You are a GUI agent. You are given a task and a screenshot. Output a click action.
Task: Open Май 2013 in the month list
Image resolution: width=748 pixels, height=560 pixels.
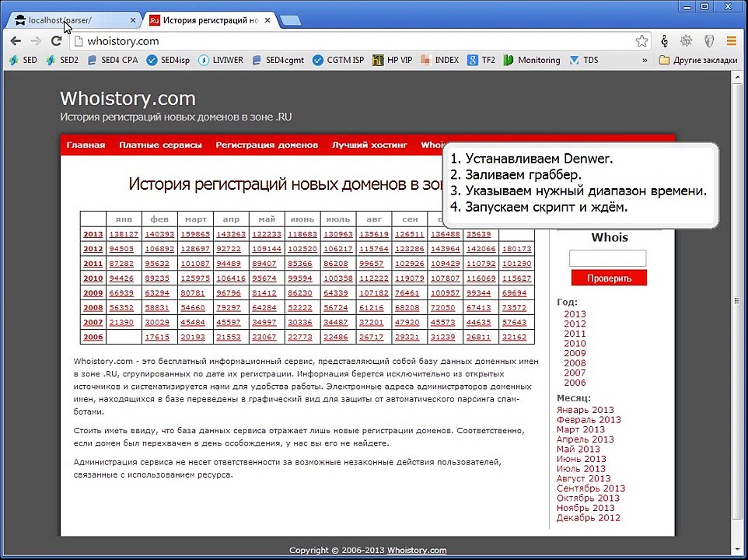(578, 449)
